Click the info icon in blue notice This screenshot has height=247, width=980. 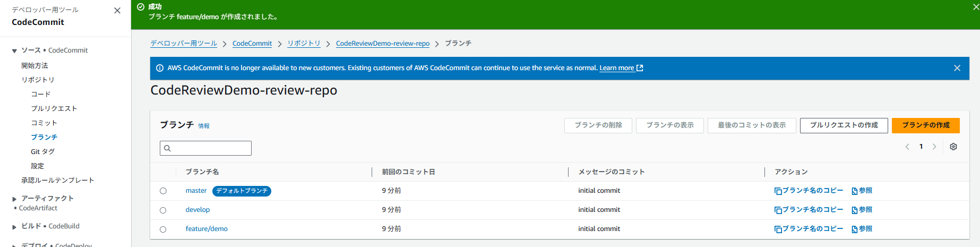pos(160,68)
